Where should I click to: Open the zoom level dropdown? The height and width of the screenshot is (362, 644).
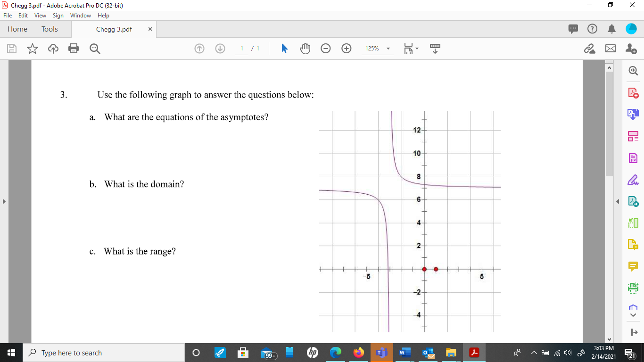[x=388, y=48]
